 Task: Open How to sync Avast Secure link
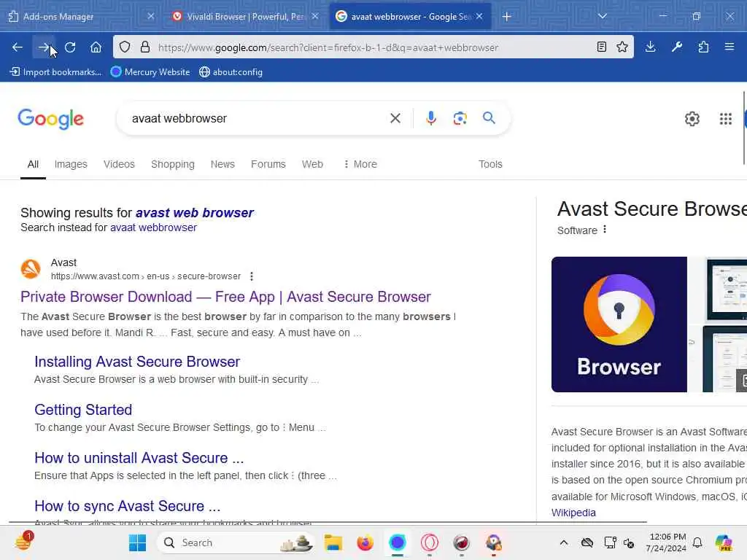coord(127,506)
